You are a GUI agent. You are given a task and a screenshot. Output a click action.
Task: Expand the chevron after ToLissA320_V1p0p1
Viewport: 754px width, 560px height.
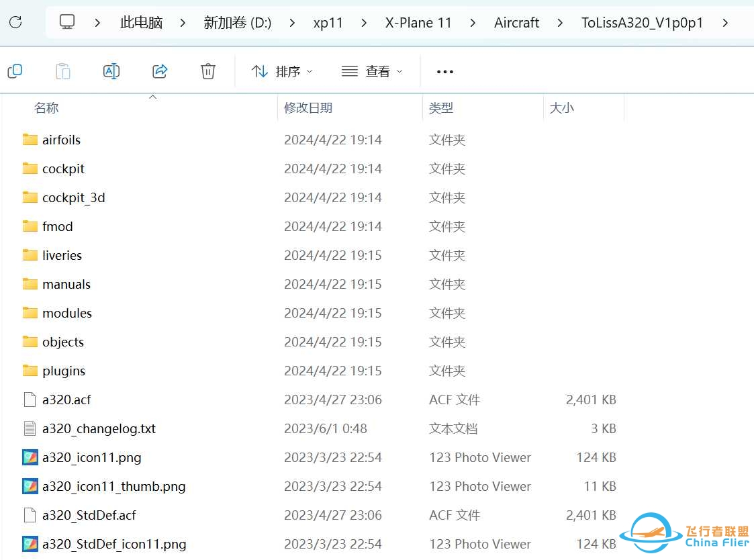point(726,22)
